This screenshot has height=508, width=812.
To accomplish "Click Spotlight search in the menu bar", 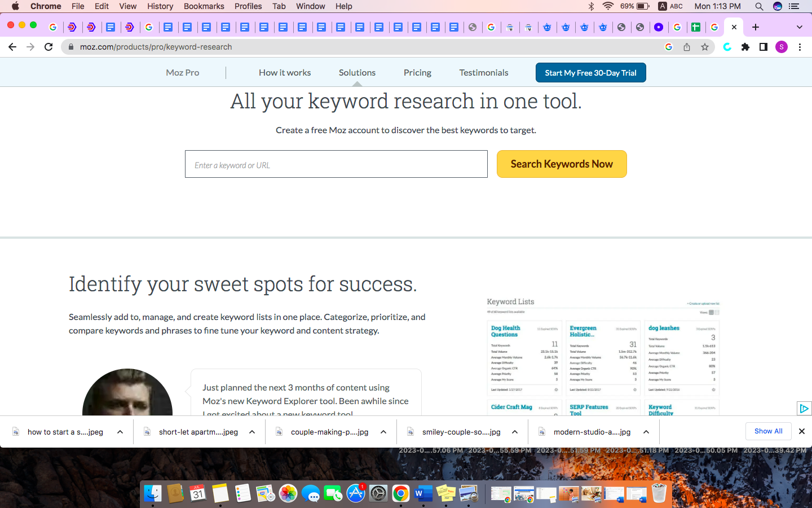I will tap(759, 6).
